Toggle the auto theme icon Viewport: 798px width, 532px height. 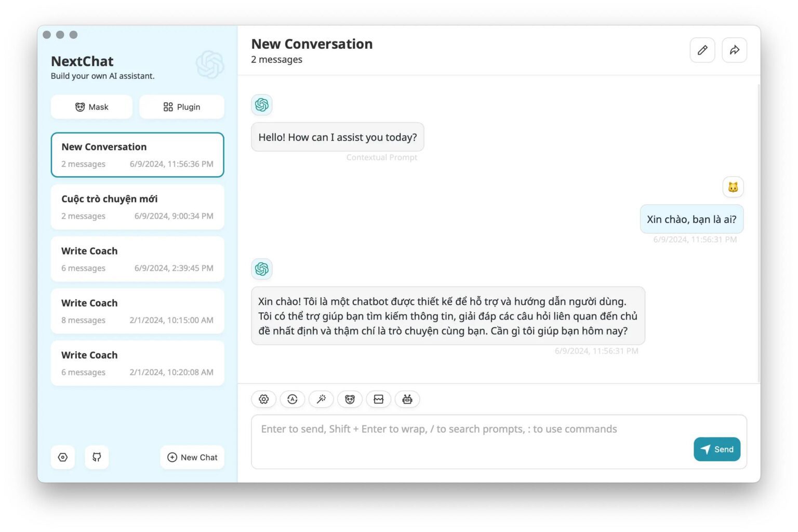(292, 399)
